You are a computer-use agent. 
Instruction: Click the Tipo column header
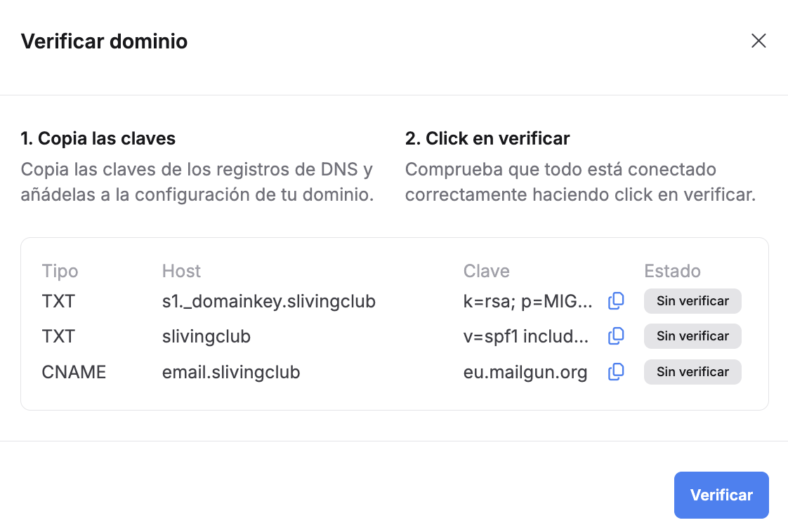click(60, 272)
